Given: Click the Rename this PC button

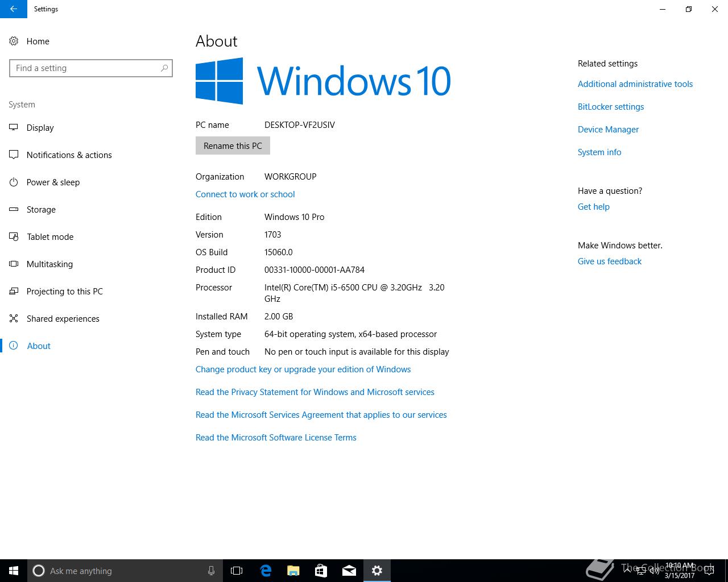Looking at the screenshot, I should point(233,146).
